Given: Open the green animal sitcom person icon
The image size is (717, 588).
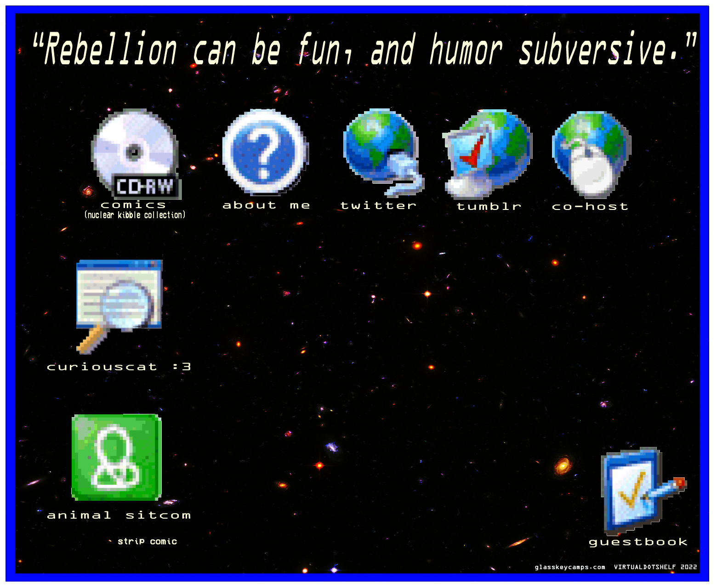Looking at the screenshot, I should pyautogui.click(x=117, y=458).
